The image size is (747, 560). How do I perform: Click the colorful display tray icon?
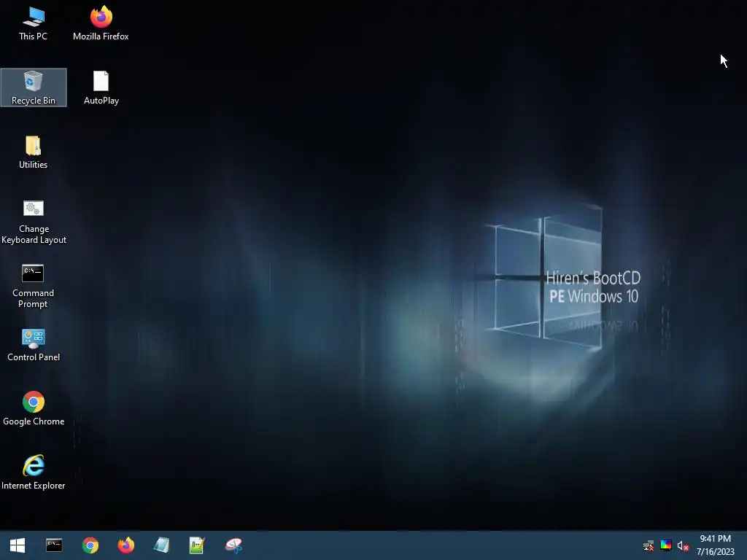click(665, 545)
